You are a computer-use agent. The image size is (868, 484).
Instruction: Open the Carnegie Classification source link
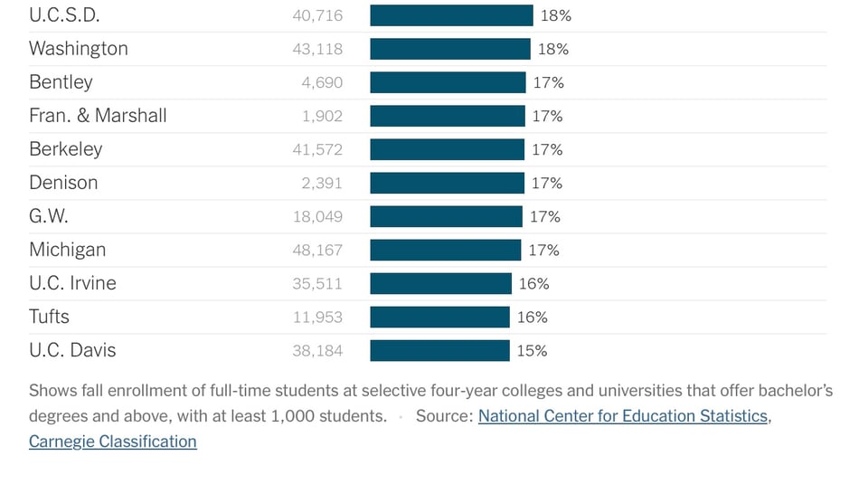(112, 441)
